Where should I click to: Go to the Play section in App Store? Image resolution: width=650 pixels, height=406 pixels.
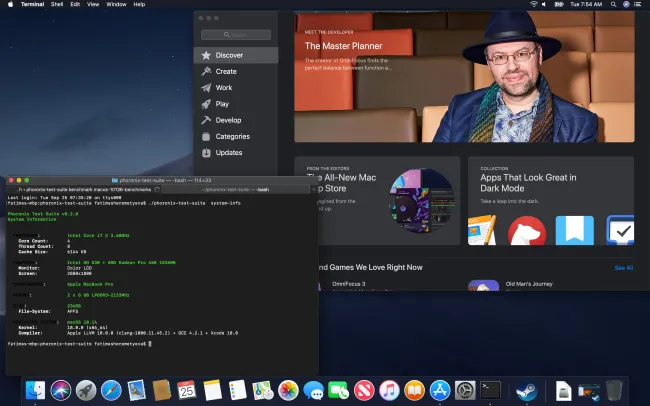235,104
